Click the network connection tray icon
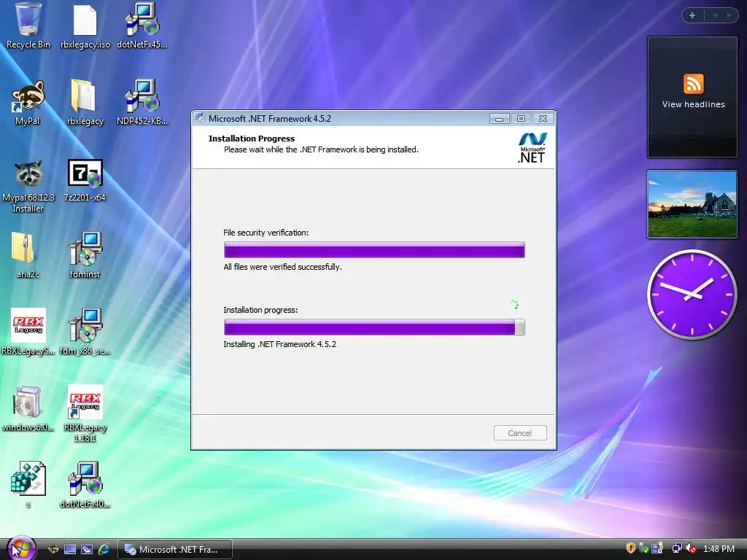 coord(676,548)
